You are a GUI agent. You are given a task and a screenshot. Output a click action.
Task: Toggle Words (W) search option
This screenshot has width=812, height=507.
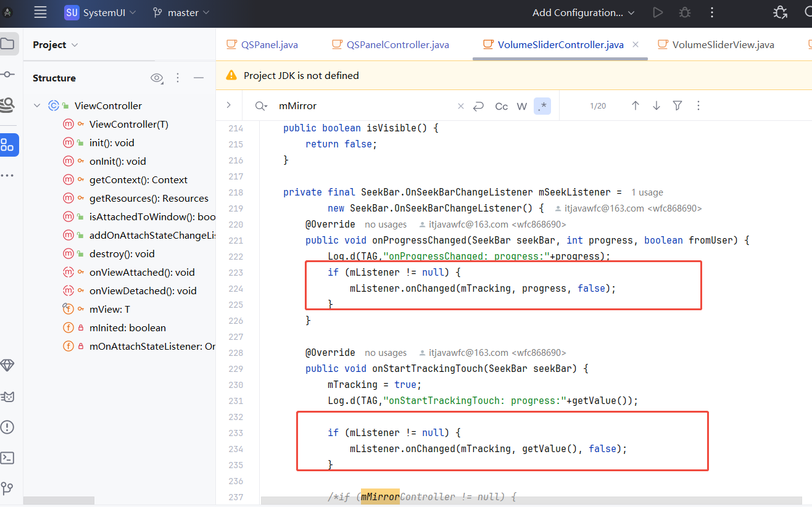point(522,106)
